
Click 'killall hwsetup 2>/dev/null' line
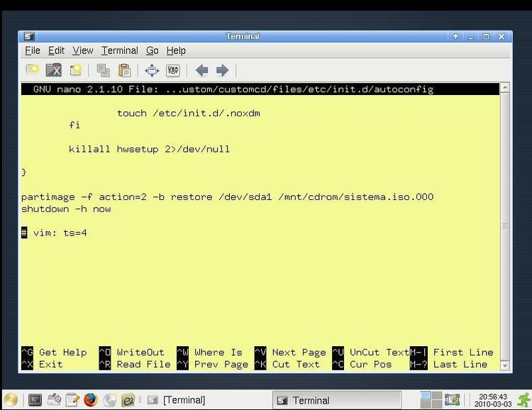coord(149,150)
